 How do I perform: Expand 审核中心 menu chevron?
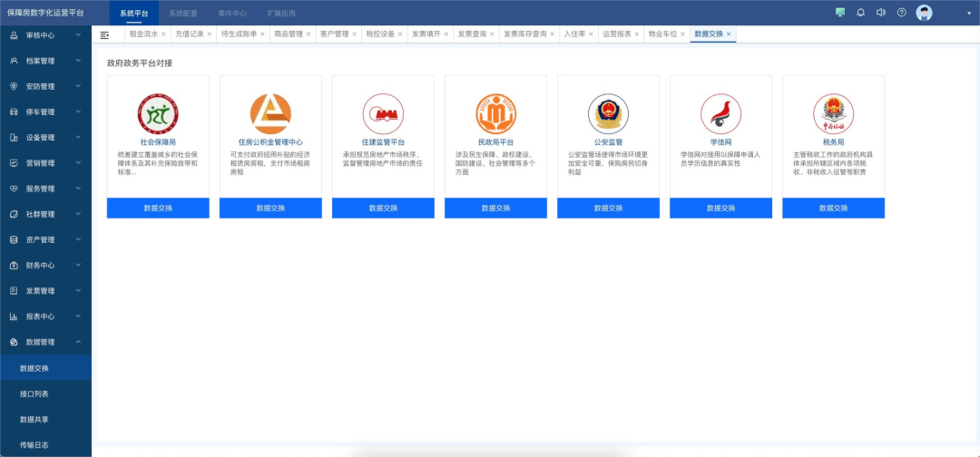pos(78,35)
